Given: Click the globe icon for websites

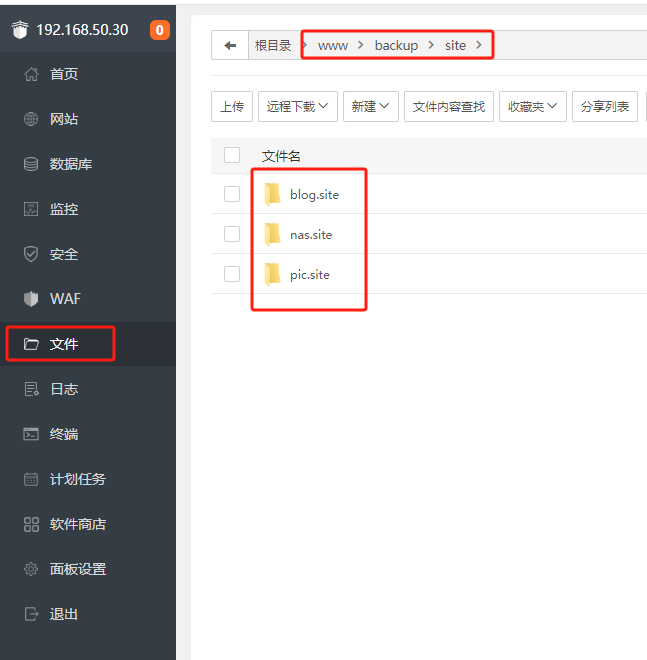Looking at the screenshot, I should tap(31, 119).
